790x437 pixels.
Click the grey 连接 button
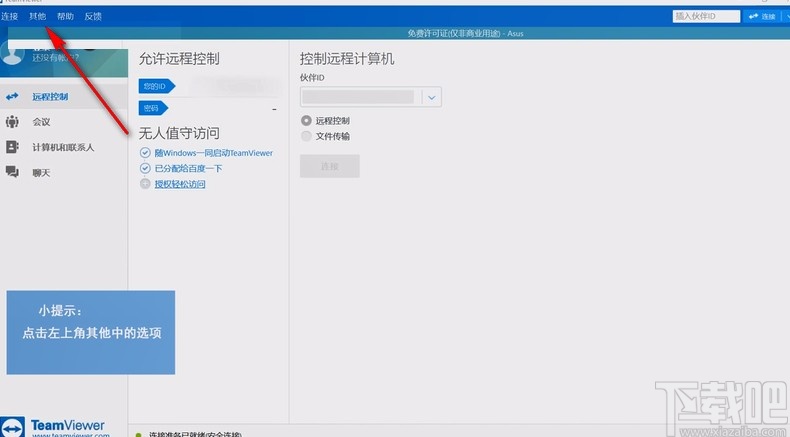point(330,166)
